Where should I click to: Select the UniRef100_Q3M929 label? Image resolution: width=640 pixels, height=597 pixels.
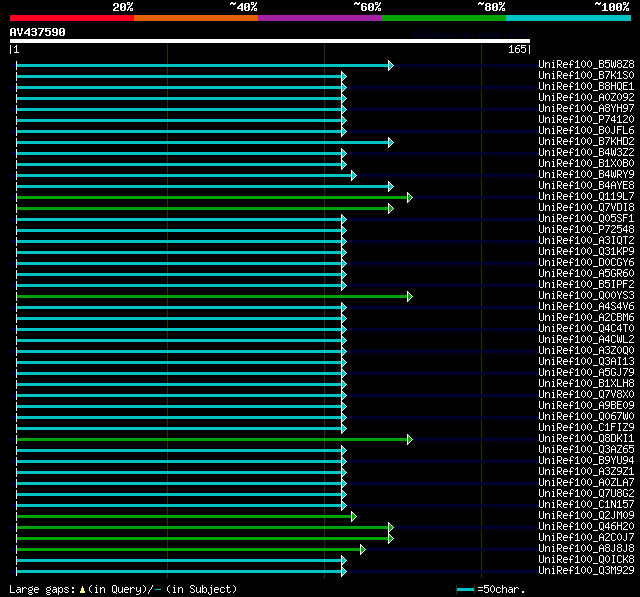tap(586, 571)
